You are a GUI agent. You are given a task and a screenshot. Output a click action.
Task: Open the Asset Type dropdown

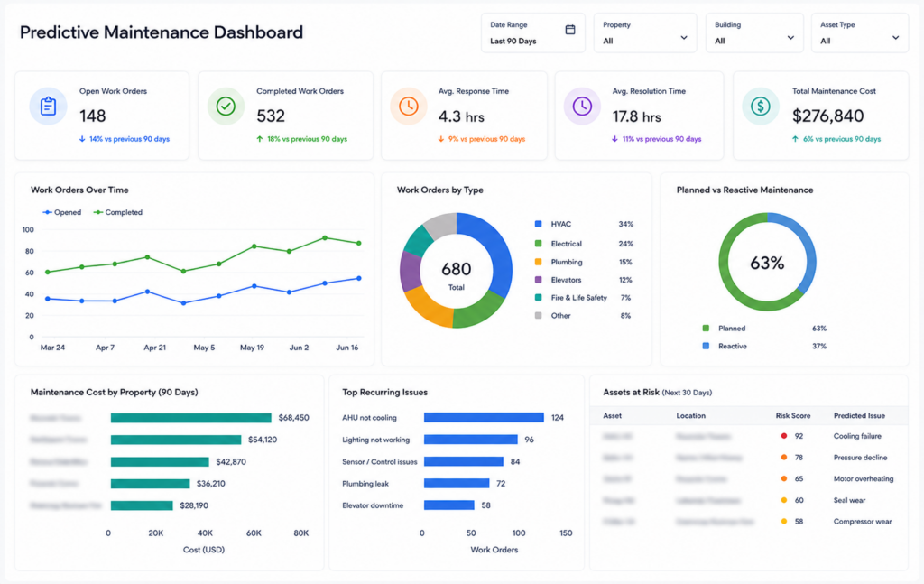point(860,33)
